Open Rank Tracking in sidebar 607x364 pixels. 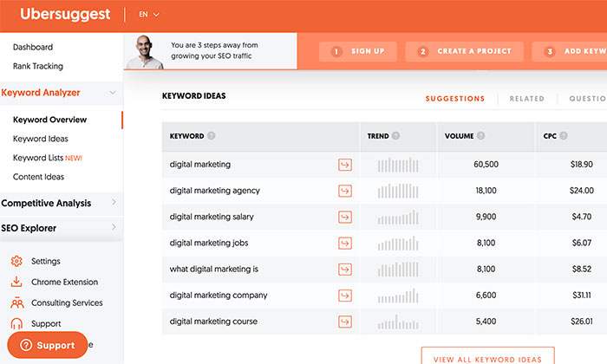pyautogui.click(x=38, y=66)
